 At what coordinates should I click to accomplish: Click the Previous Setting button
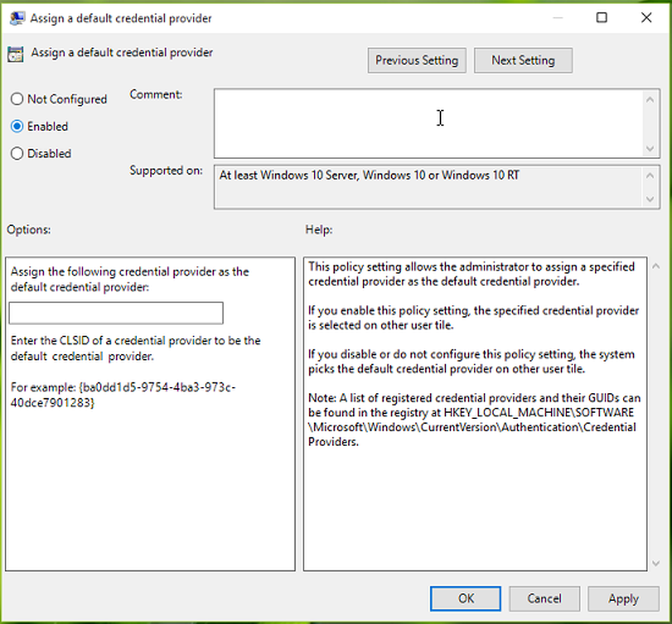[417, 60]
